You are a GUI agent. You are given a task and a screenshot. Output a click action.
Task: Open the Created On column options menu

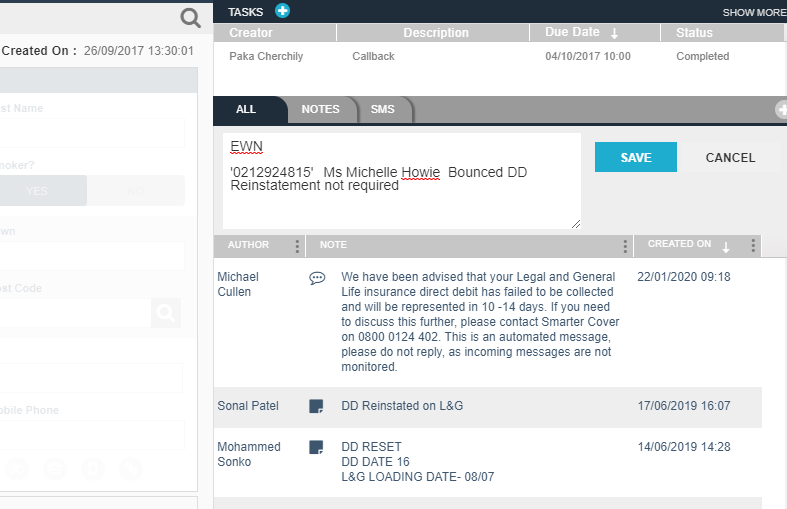pos(753,246)
